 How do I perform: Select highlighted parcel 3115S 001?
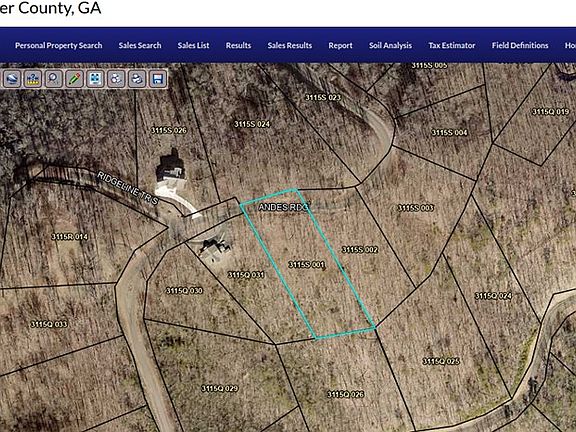307,264
